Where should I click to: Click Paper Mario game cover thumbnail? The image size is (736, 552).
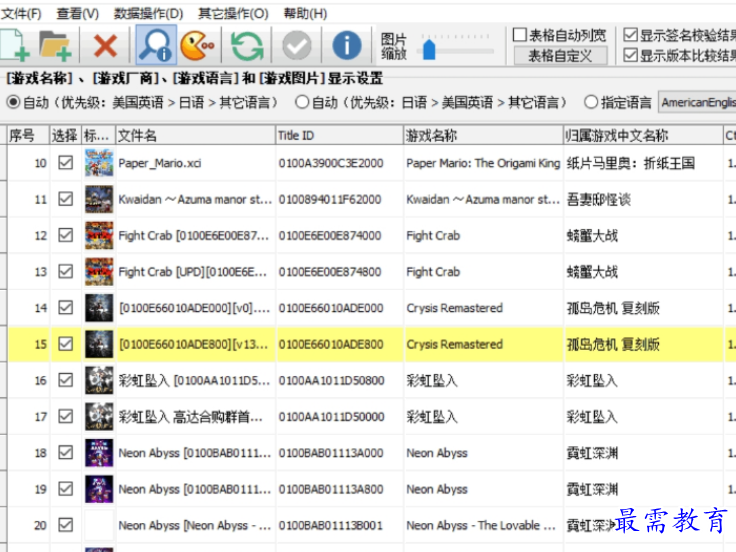[99, 163]
